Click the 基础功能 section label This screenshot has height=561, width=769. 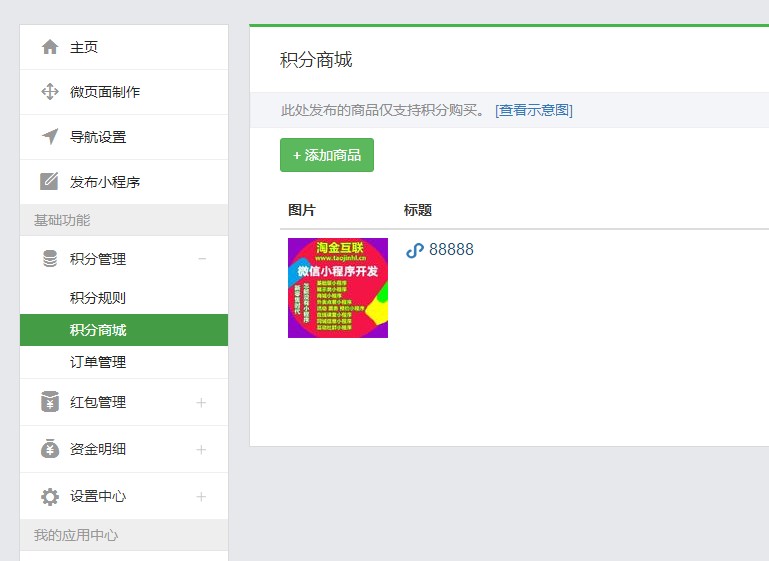pos(62,220)
